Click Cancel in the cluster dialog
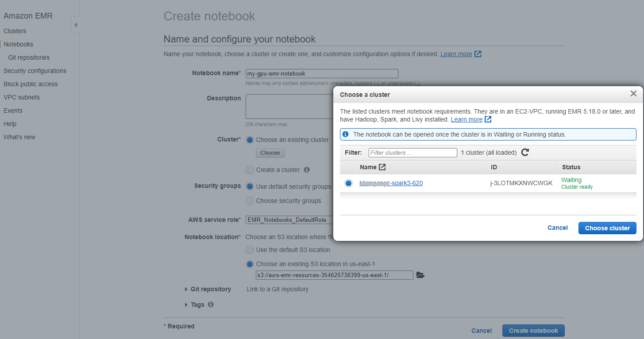The height and width of the screenshot is (339, 644). coord(557,228)
